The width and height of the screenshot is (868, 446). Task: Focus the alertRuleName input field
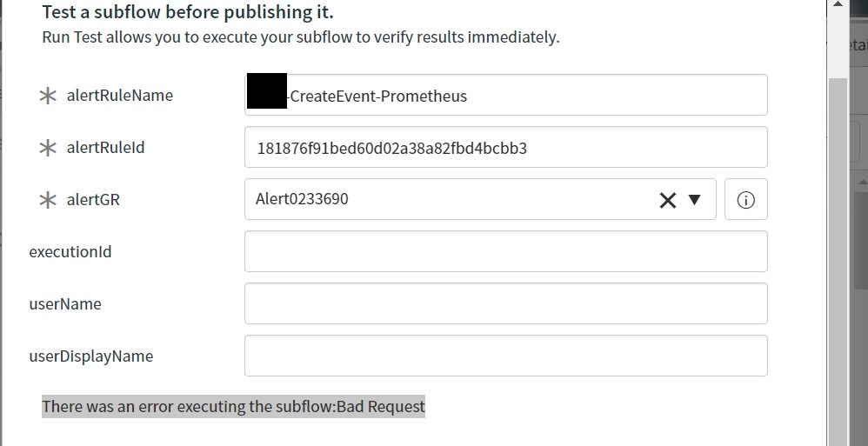tap(506, 95)
